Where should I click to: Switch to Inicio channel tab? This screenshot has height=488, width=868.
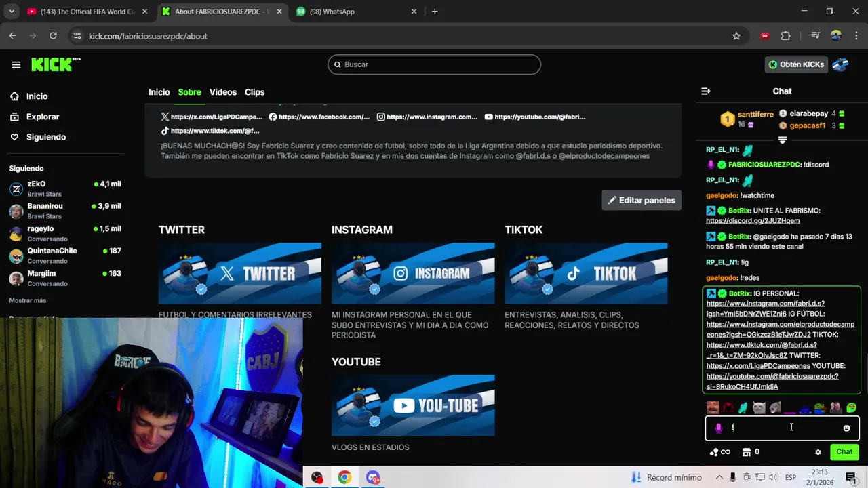click(x=159, y=92)
